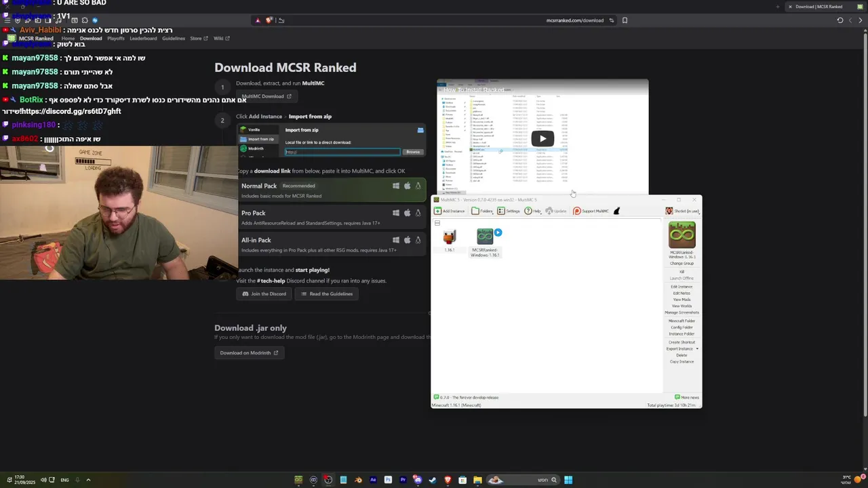Open the Folders dropdown in MultiMC
The height and width of the screenshot is (488, 868).
coord(483,211)
